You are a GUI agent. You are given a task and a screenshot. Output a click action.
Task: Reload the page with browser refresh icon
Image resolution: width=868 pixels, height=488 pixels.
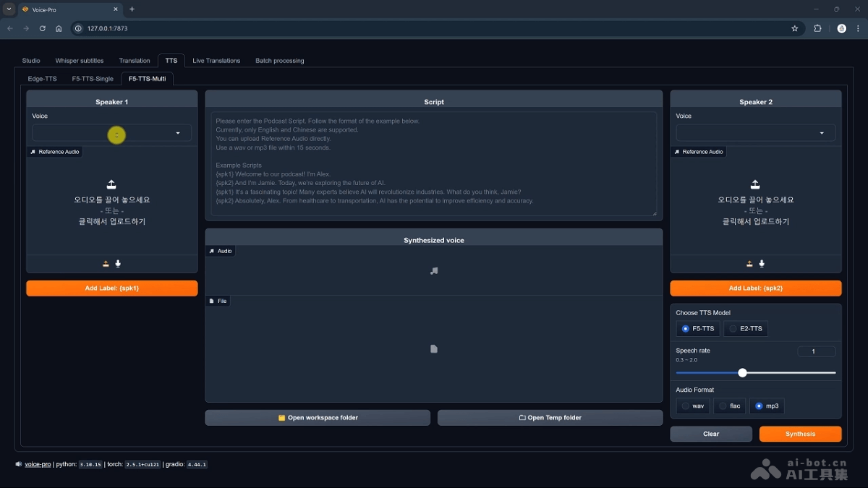(x=43, y=28)
